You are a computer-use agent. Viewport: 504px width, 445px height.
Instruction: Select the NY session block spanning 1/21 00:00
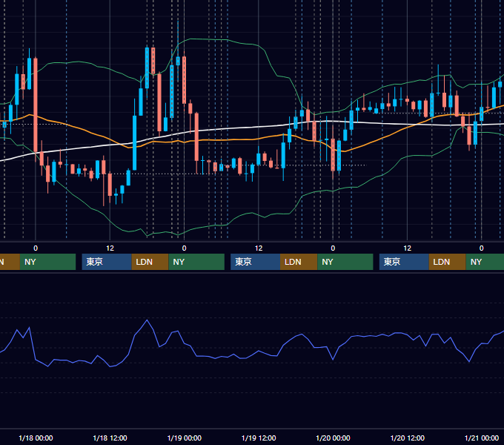pyautogui.click(x=485, y=262)
